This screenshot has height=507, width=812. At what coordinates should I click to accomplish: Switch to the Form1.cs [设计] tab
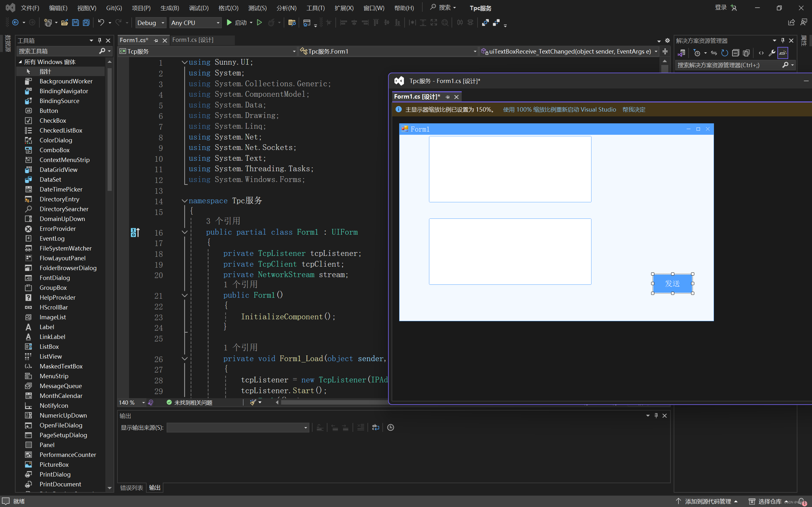tap(193, 40)
